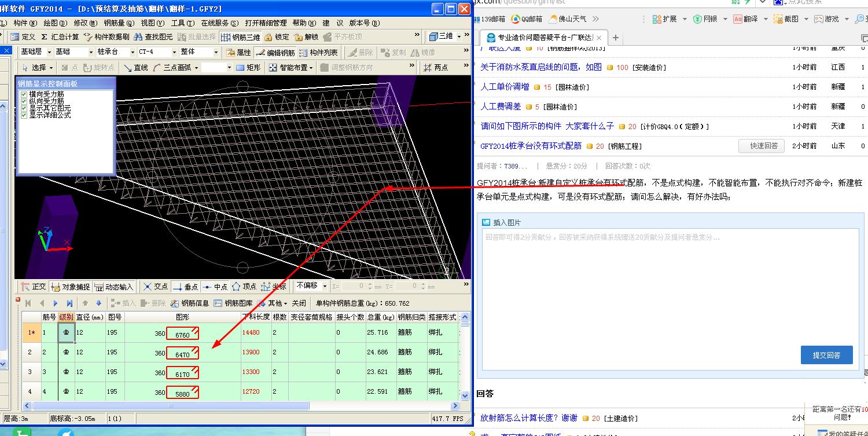
Task: Select the 矩形 rectangle tool
Action: coord(249,68)
